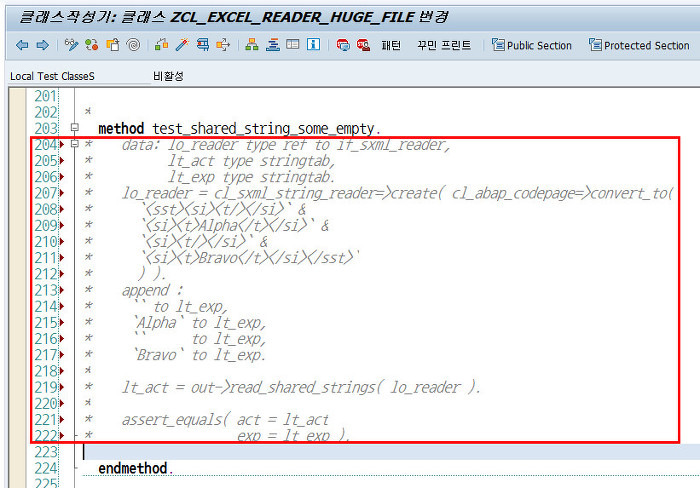Click the modification marker at line 213
Image resolution: width=700 pixels, height=488 pixels.
coord(62,290)
